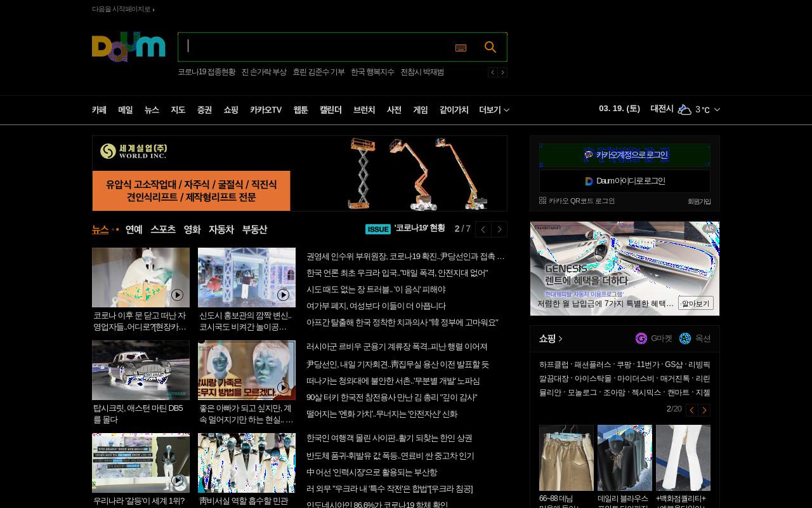812x508 pixels.
Task: Open 지도 menu item
Action: [178, 110]
